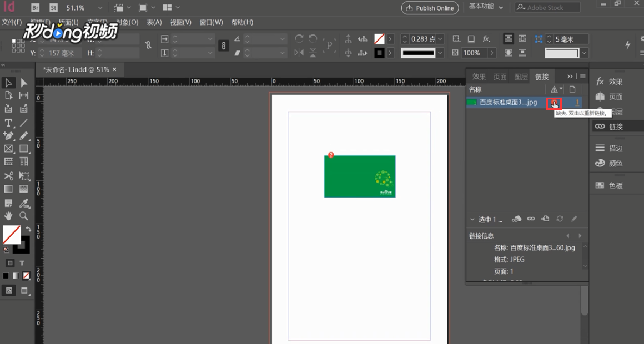Screen dimensions: 644x344
Task: Swap fill and stroke colors arrow
Action: (x=28, y=229)
